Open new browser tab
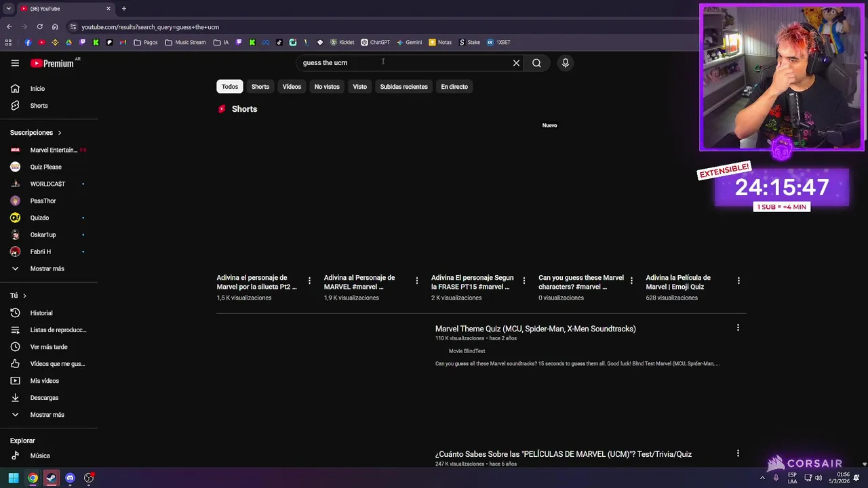Image resolution: width=868 pixels, height=488 pixels. (x=123, y=9)
